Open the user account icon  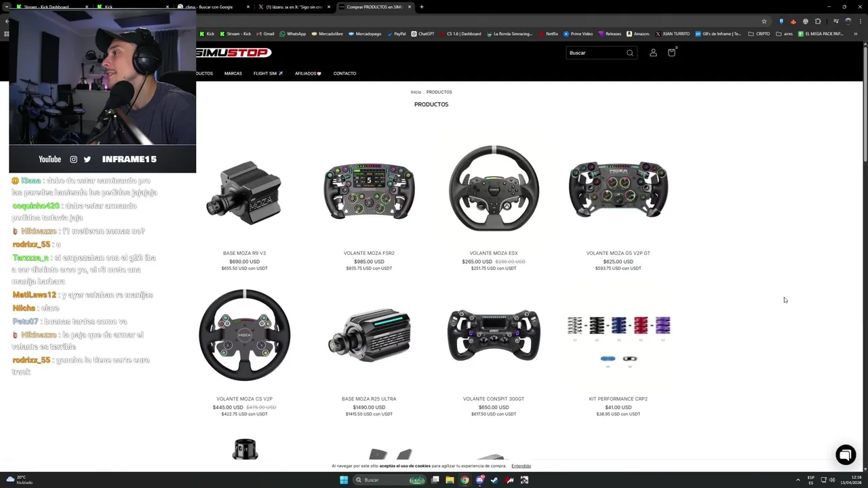click(x=653, y=53)
